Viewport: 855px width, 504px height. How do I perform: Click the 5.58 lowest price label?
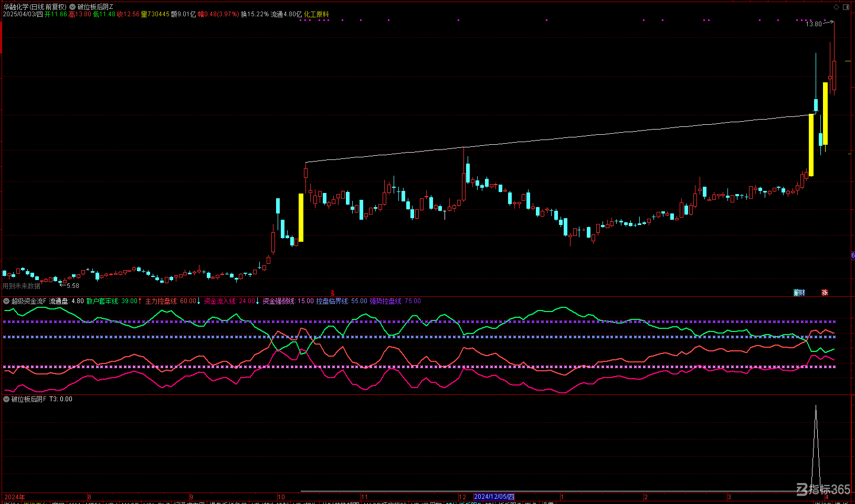click(x=73, y=286)
